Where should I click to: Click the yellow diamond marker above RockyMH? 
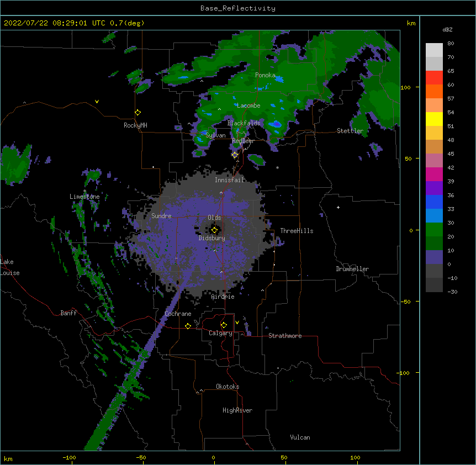[137, 113]
